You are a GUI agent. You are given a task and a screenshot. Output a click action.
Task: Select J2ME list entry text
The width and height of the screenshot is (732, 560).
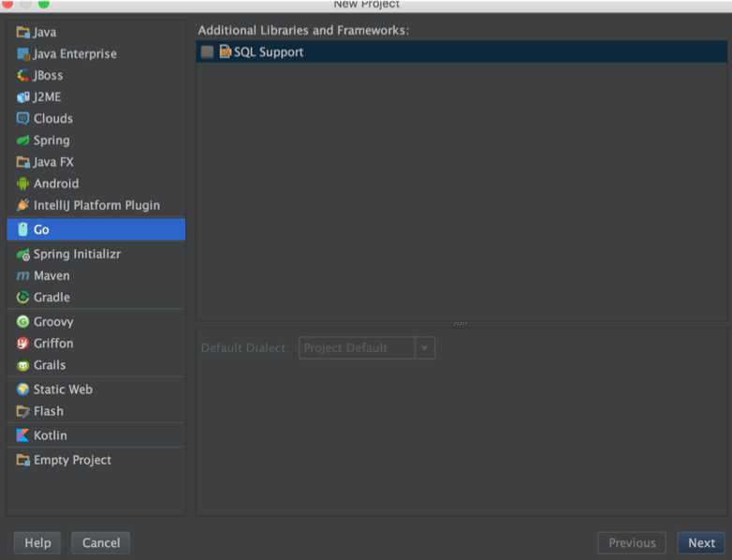tap(47, 96)
